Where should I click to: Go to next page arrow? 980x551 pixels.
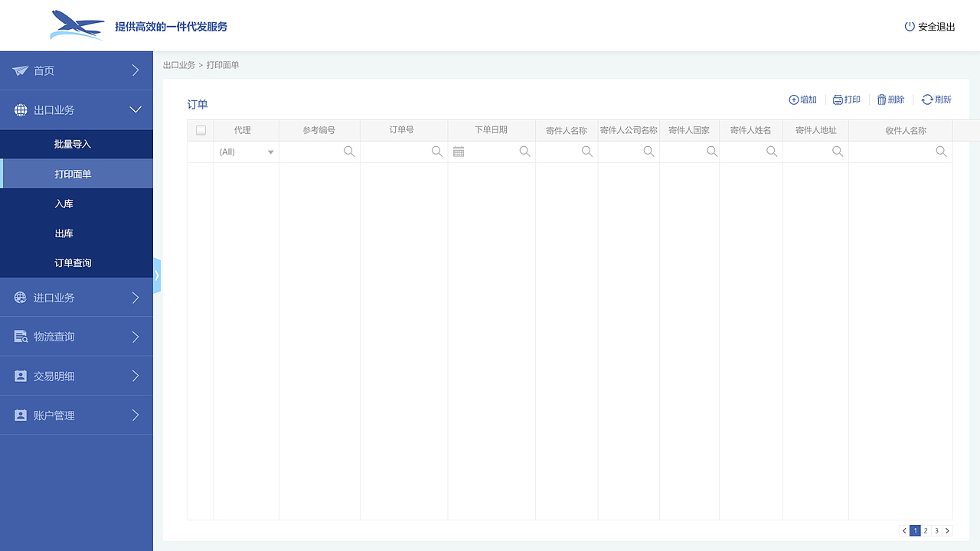point(947,530)
